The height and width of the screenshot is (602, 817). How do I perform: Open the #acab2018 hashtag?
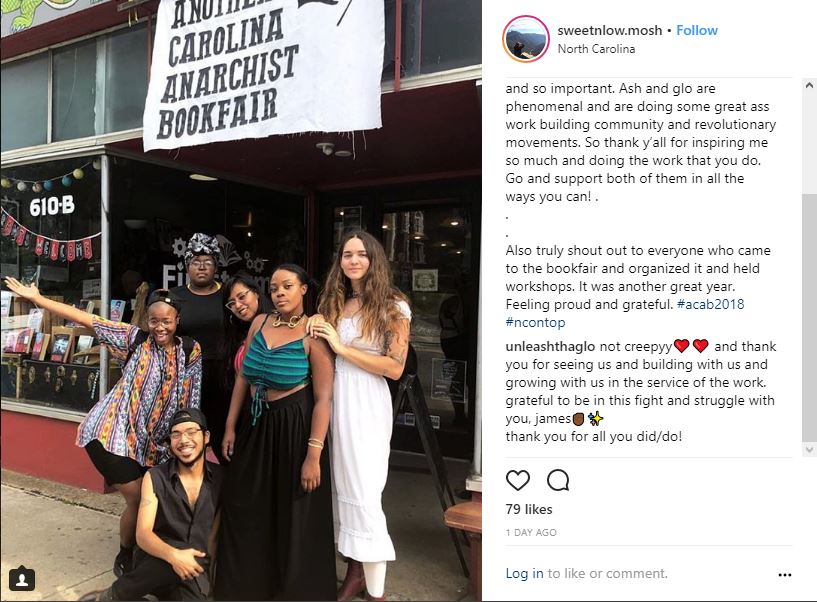(x=710, y=304)
